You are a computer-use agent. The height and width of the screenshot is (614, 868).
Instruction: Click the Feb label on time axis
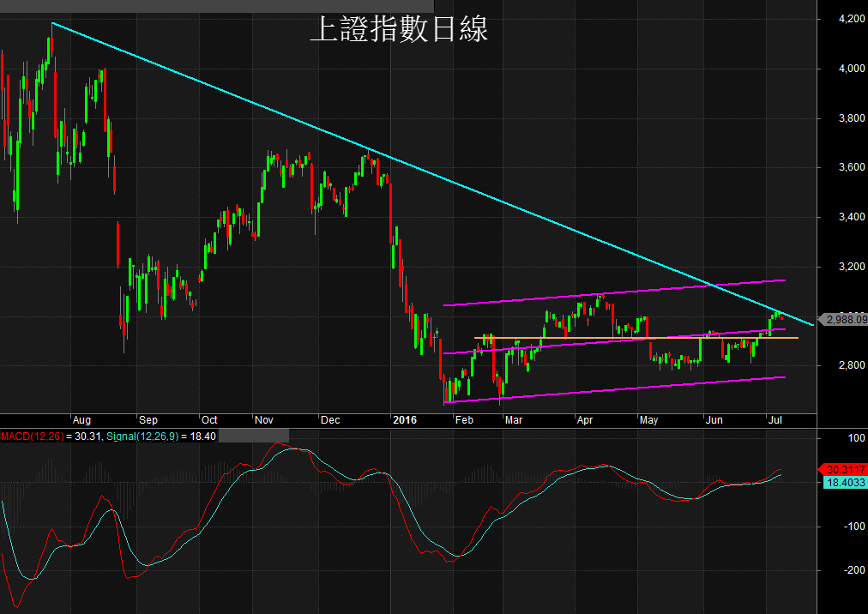pos(464,420)
